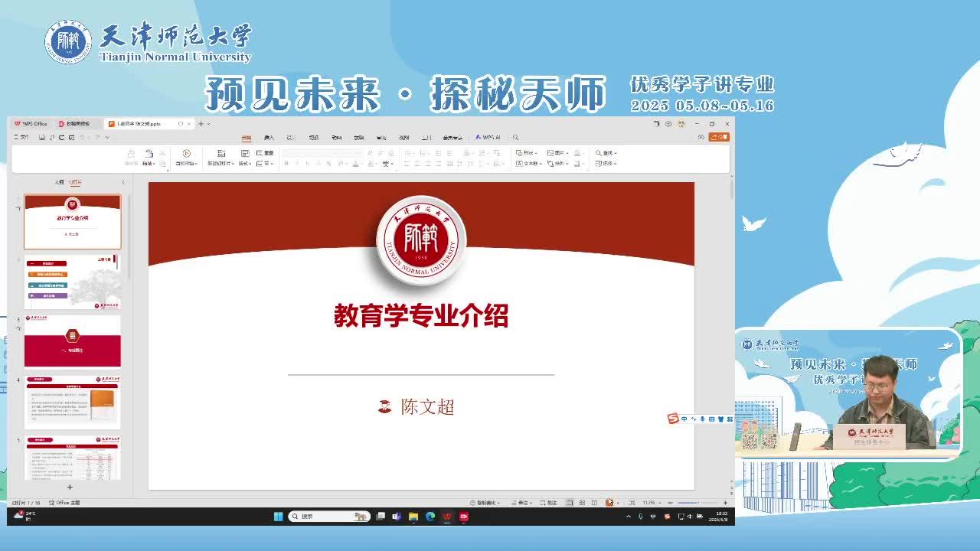The image size is (980, 551).
Task: Click the Office theme status bar entry
Action: pyautogui.click(x=64, y=503)
